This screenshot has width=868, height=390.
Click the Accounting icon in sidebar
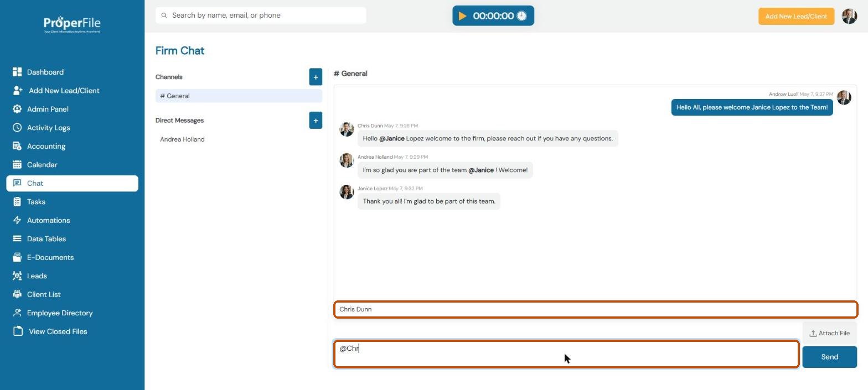(x=17, y=146)
